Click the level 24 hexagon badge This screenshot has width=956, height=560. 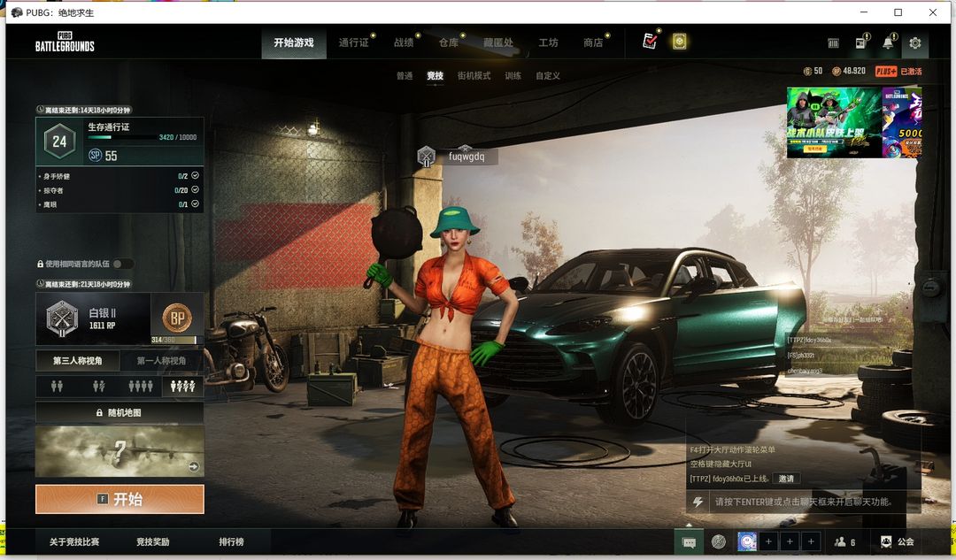(59, 142)
